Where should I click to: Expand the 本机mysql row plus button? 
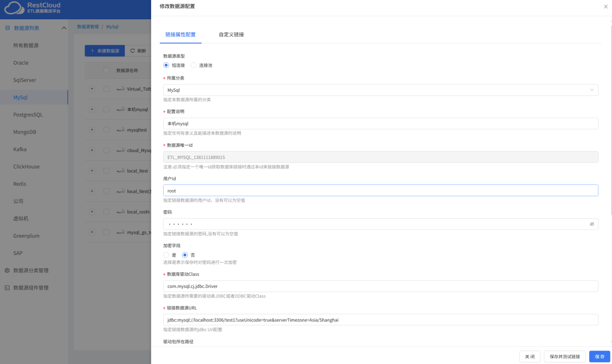click(92, 110)
